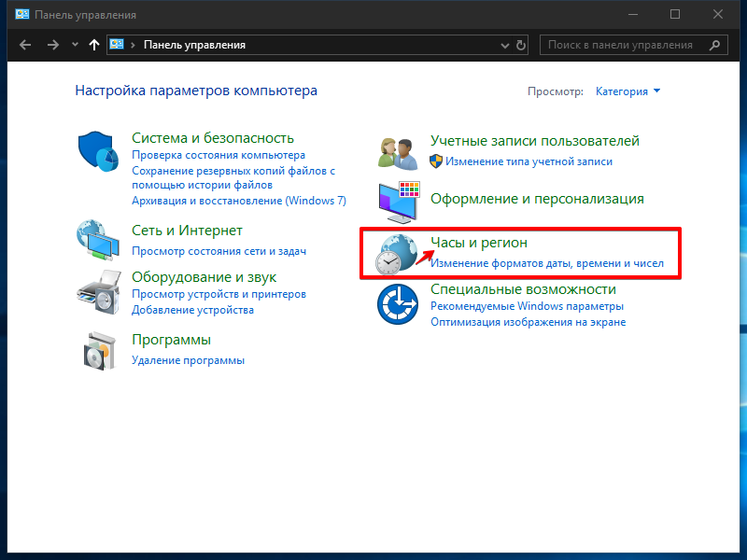Go forward with the forward arrow
The image size is (747, 560).
point(53,45)
